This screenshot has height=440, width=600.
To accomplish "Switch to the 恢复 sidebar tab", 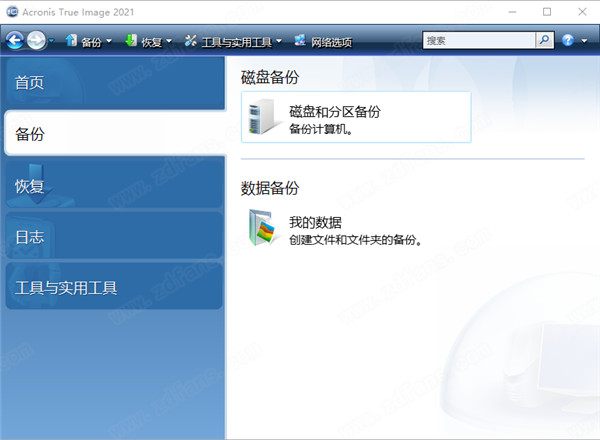I will click(114, 184).
